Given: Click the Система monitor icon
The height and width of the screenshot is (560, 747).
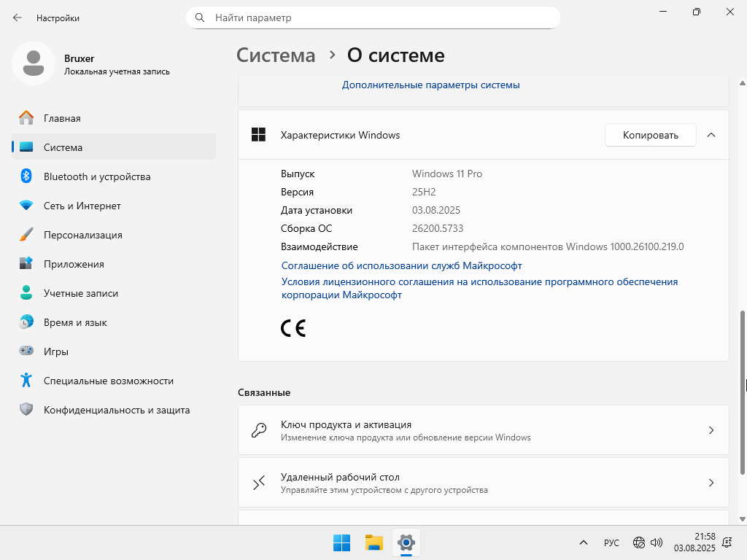Looking at the screenshot, I should (26, 147).
